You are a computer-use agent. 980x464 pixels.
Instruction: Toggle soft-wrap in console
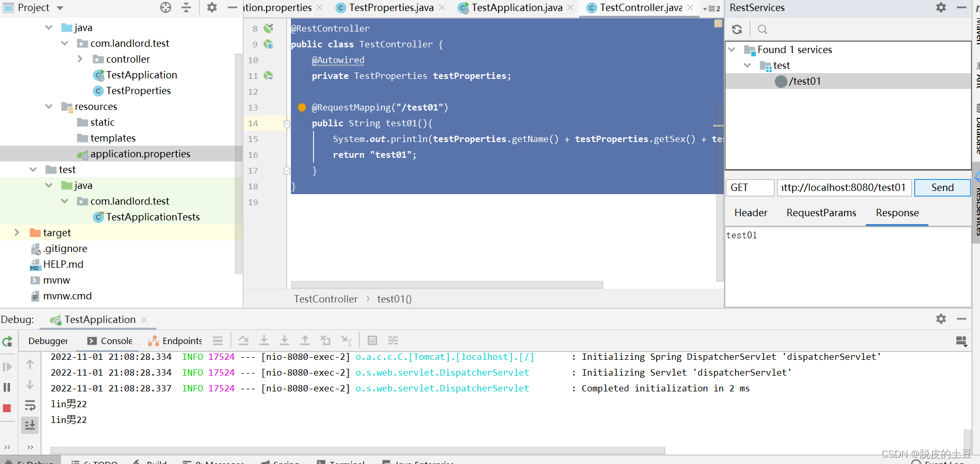30,406
